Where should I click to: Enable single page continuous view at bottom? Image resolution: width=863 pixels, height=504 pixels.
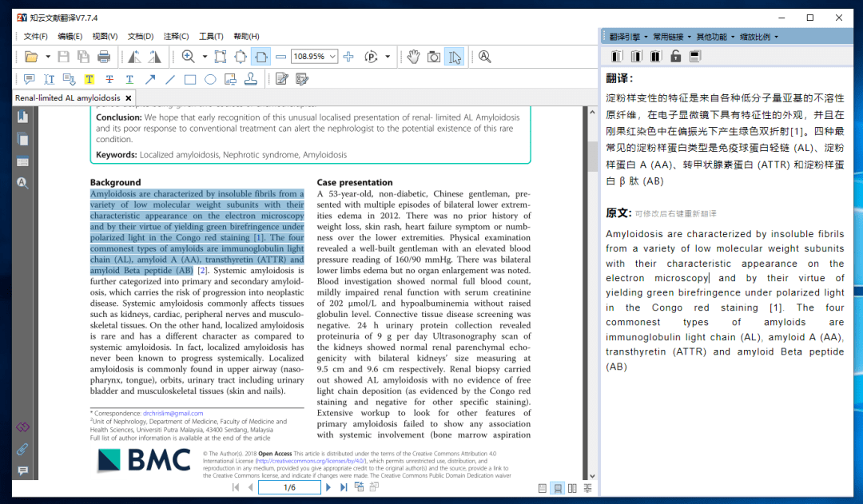pos(558,488)
